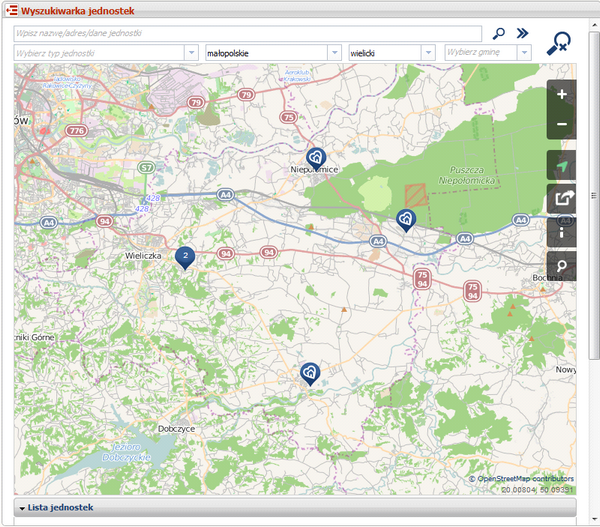The height and width of the screenshot is (527, 600).
Task: Zoom out the map with minus button
Action: pyautogui.click(x=561, y=124)
